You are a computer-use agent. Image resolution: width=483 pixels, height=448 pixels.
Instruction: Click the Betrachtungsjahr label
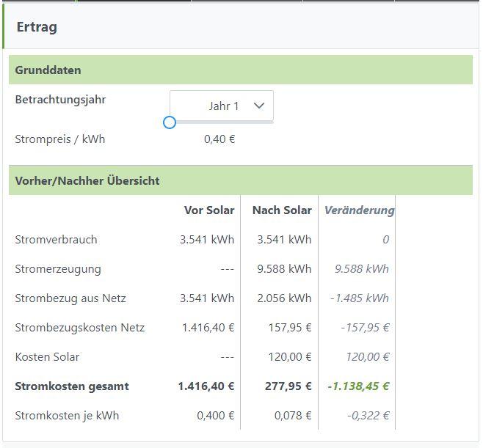[60, 100]
